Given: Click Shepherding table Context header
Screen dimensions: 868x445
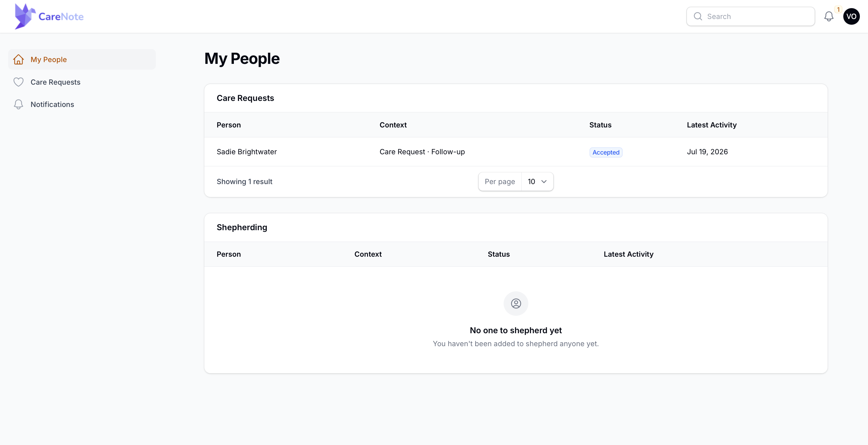Looking at the screenshot, I should tap(368, 254).
